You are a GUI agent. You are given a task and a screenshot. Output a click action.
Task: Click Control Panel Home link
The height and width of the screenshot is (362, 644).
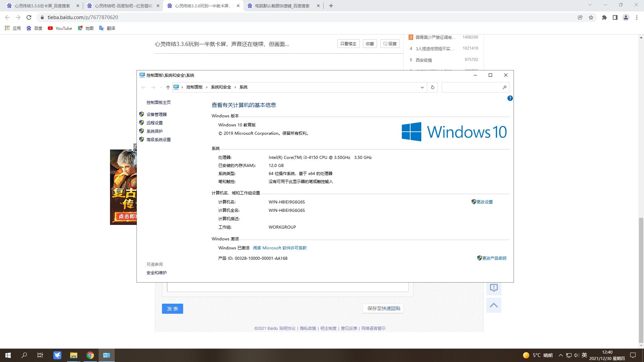tap(158, 102)
